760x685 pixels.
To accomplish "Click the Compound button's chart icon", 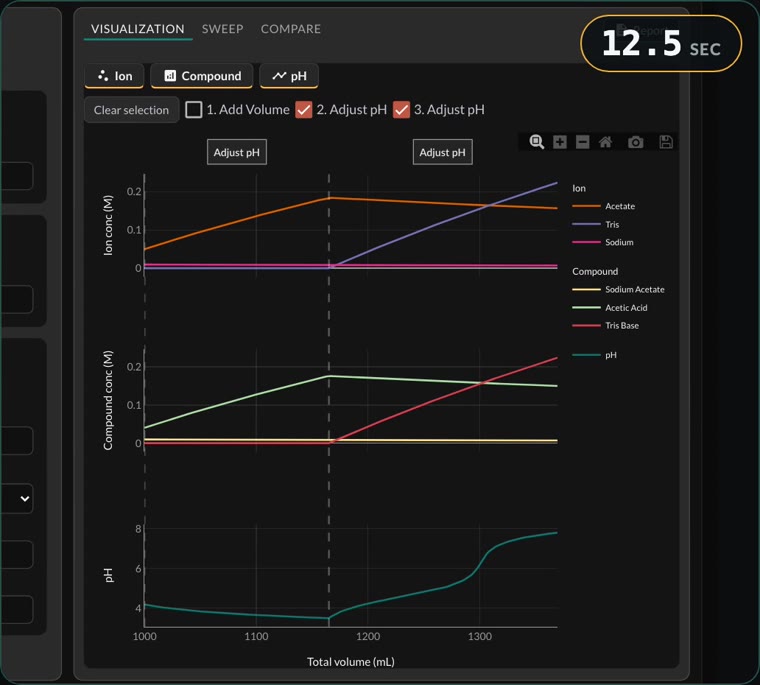I will (x=170, y=76).
